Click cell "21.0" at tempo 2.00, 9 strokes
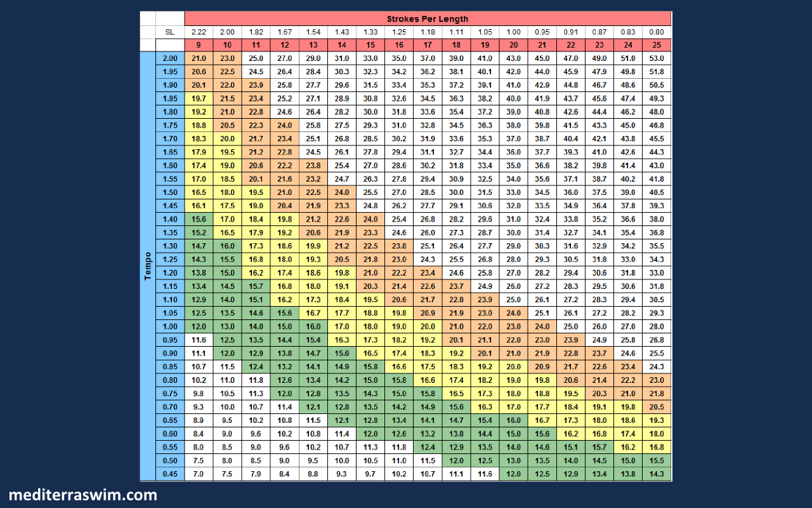Image resolution: width=812 pixels, height=508 pixels. (199, 58)
